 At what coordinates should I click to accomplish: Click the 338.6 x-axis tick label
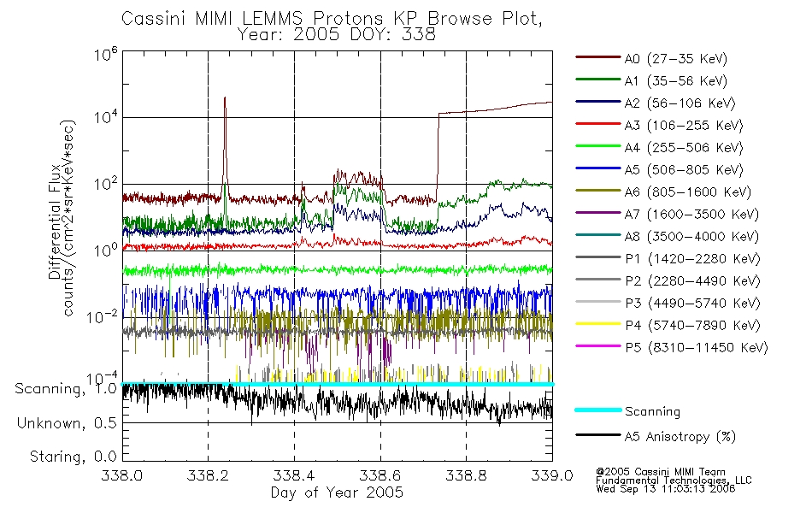point(380,475)
